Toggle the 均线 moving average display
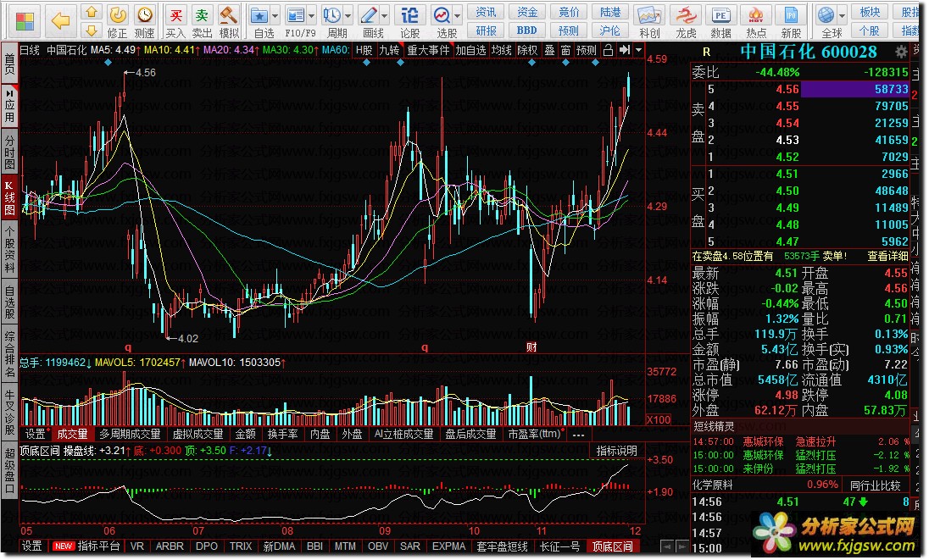 (501, 50)
